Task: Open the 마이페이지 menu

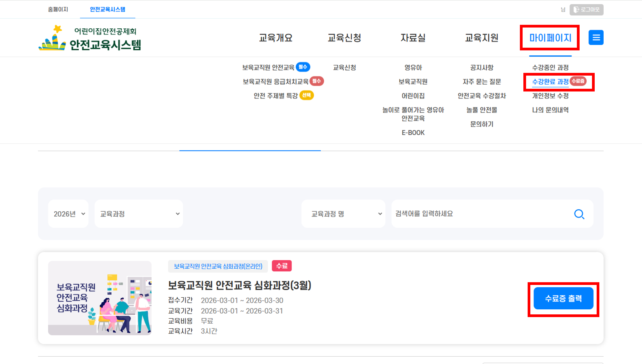Action: pyautogui.click(x=550, y=38)
